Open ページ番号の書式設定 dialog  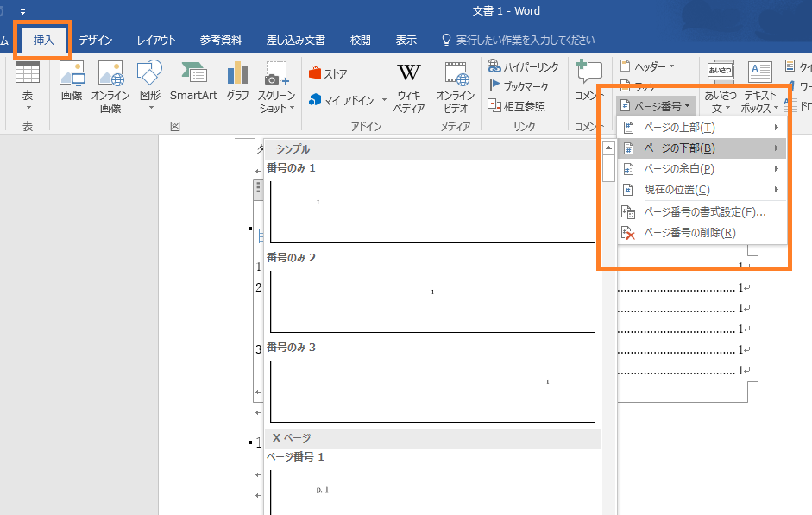[702, 212]
